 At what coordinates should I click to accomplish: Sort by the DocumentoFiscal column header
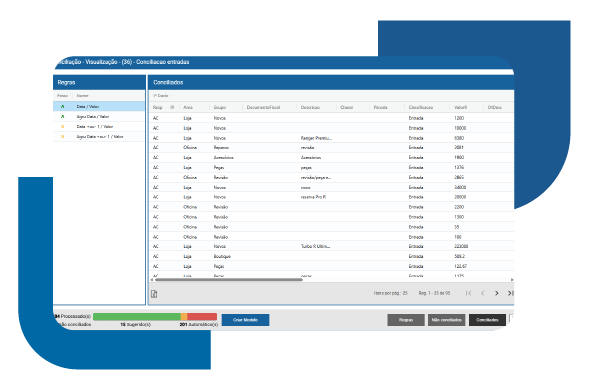click(x=263, y=107)
